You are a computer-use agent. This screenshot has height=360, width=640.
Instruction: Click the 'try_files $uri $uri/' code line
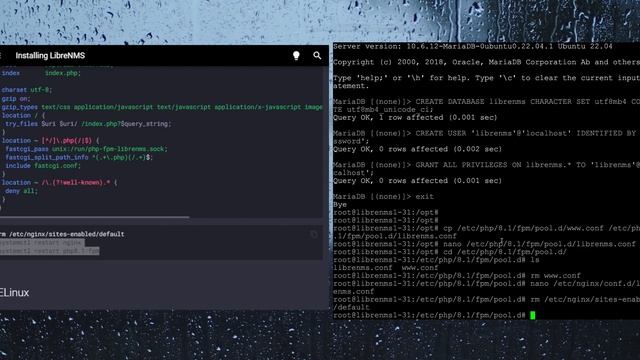click(x=88, y=124)
